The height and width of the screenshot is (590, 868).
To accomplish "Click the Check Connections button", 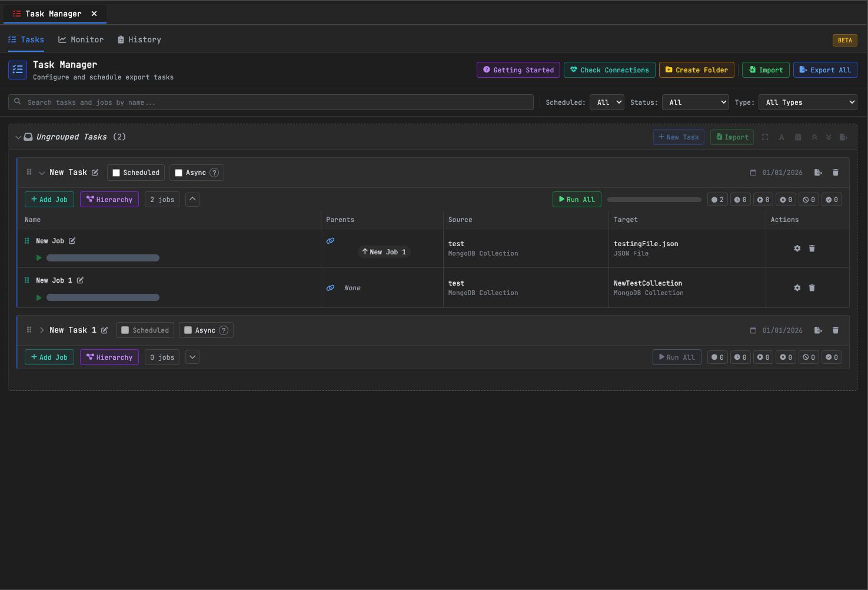I will [x=609, y=70].
